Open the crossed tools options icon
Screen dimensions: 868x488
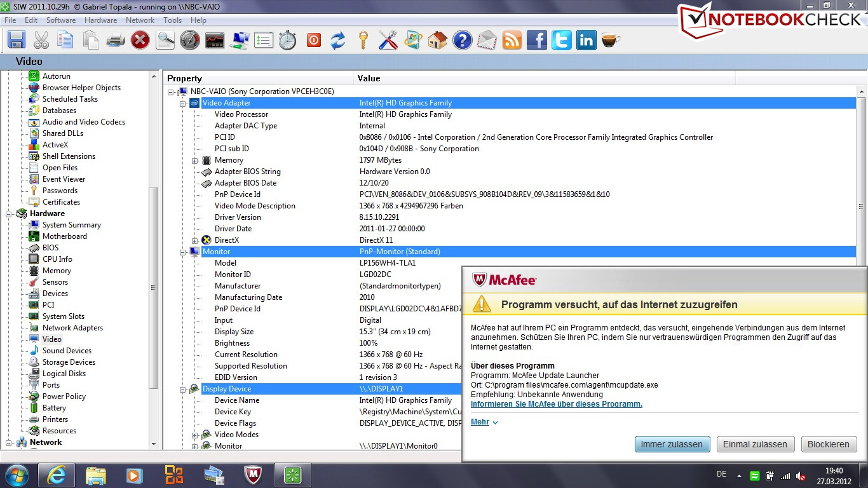[x=388, y=40]
